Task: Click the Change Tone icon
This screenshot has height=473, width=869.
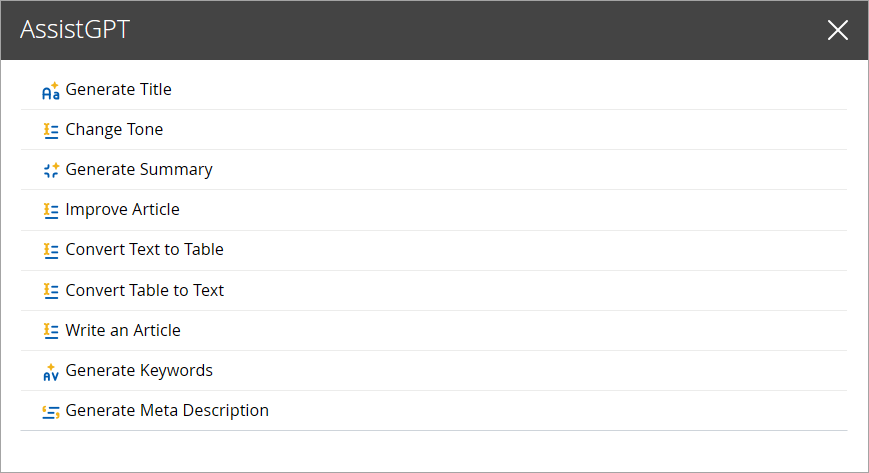Action: 51,130
